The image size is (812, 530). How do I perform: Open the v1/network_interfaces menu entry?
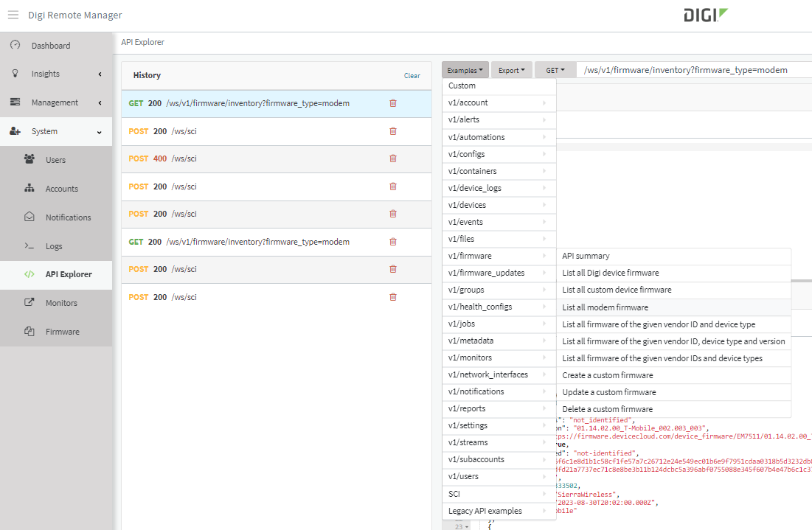coord(499,374)
